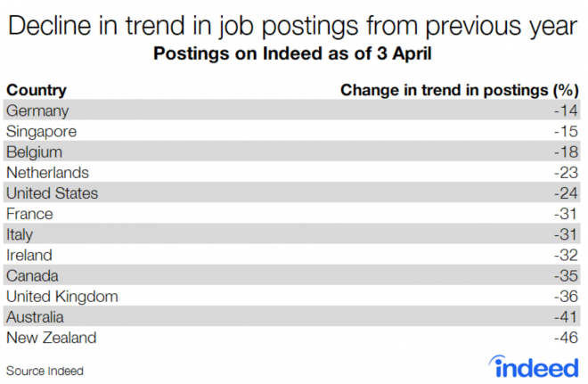Click the United Kingdom row label
The image size is (588, 384).
[x=61, y=296]
